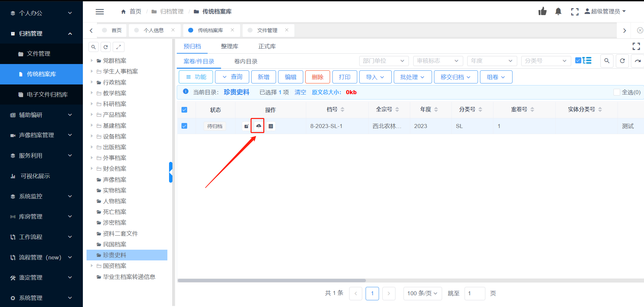The image size is (644, 307).
Task: Click the row edit pencil icon
Action: pyautogui.click(x=246, y=126)
